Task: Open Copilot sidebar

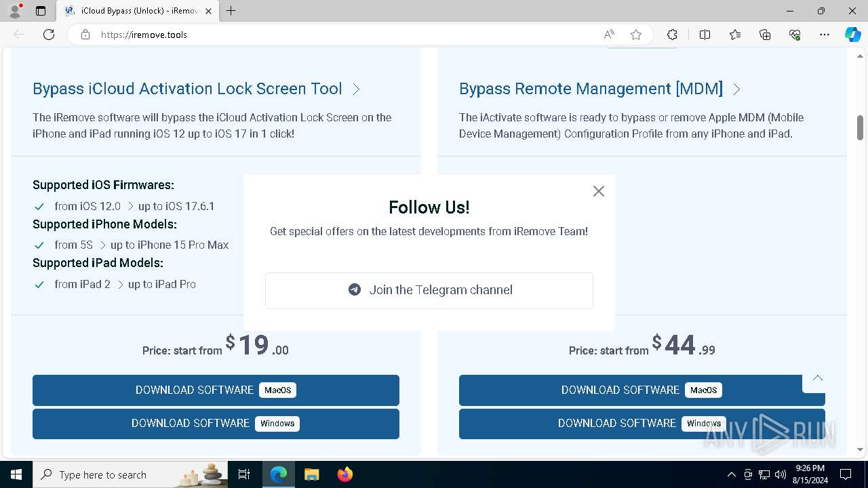Action: [x=852, y=35]
